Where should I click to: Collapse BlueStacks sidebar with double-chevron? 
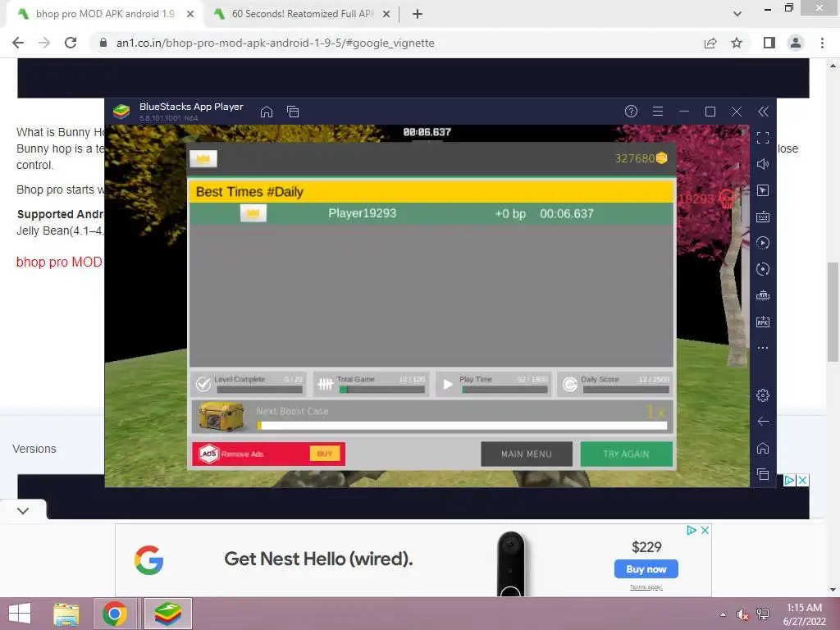point(764,112)
